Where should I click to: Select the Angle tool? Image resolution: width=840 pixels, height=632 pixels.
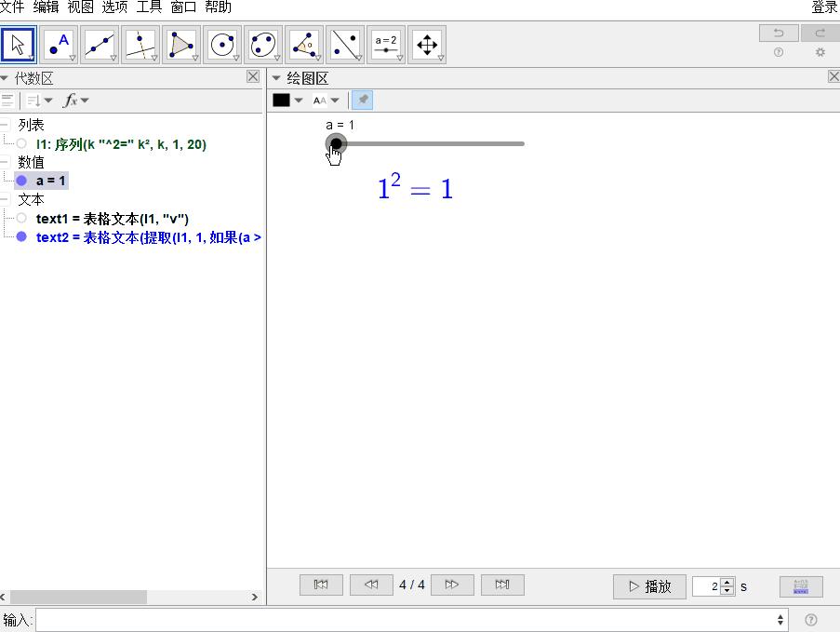pyautogui.click(x=305, y=44)
